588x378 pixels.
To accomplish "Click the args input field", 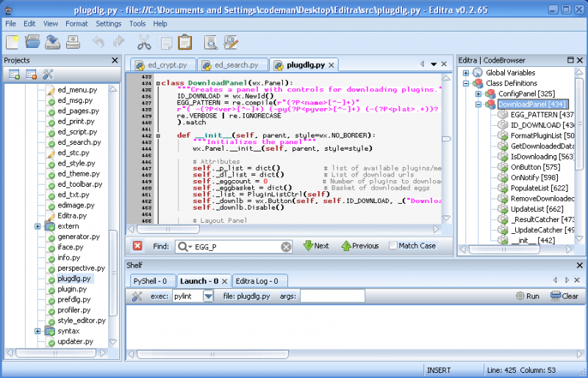I will 332,296.
